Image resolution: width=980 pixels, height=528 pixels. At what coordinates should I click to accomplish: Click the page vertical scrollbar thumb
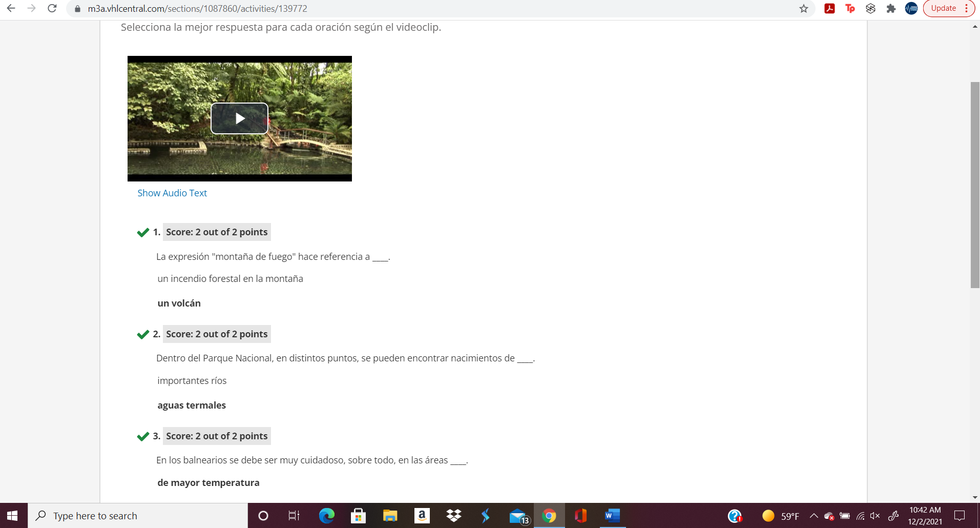click(975, 185)
